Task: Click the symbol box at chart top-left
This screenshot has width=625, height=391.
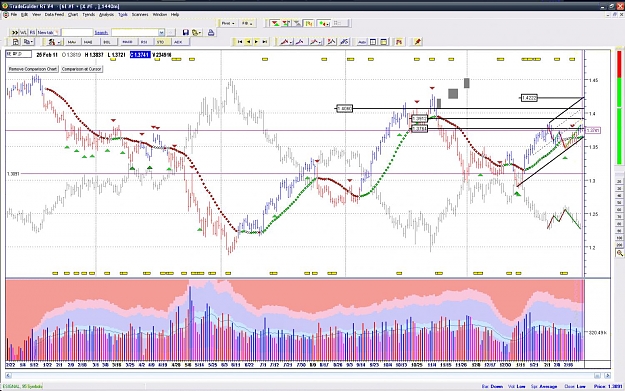Action: click(x=18, y=54)
